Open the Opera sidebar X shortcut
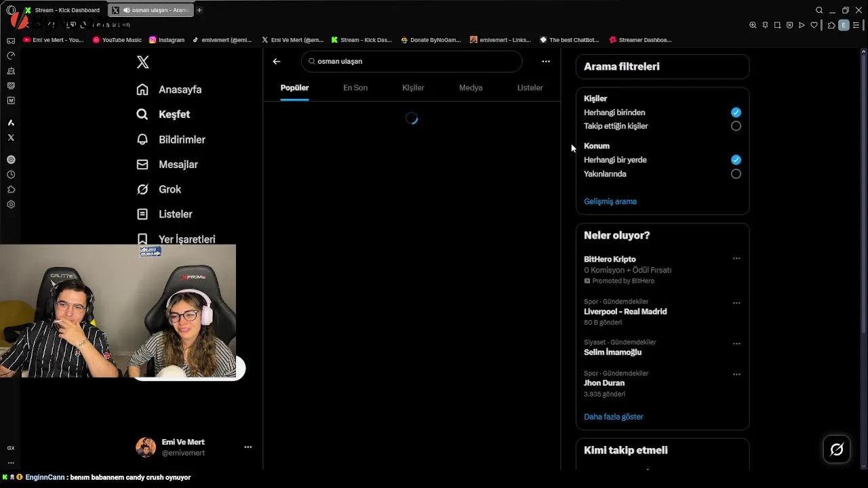Image resolution: width=868 pixels, height=488 pixels. coord(11,138)
